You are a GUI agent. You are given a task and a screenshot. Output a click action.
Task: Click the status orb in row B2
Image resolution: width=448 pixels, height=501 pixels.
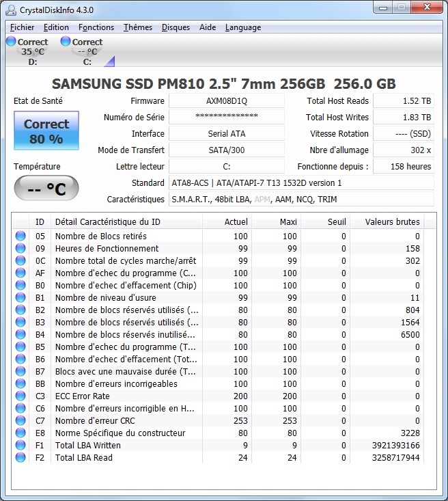[x=20, y=310]
